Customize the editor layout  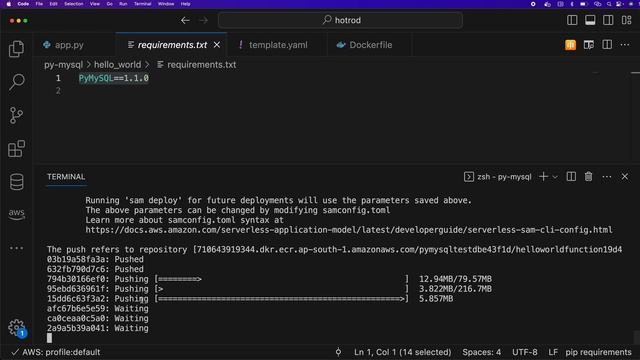(626, 20)
